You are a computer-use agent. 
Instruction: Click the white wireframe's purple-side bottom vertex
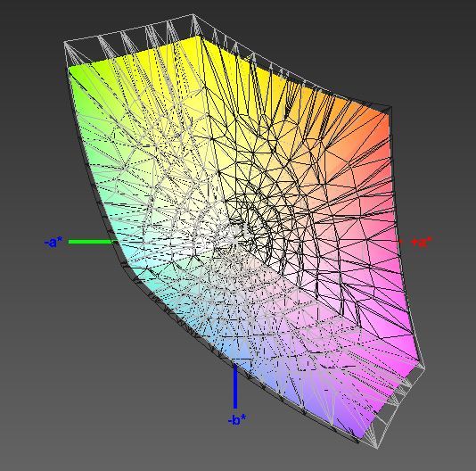point(377,448)
